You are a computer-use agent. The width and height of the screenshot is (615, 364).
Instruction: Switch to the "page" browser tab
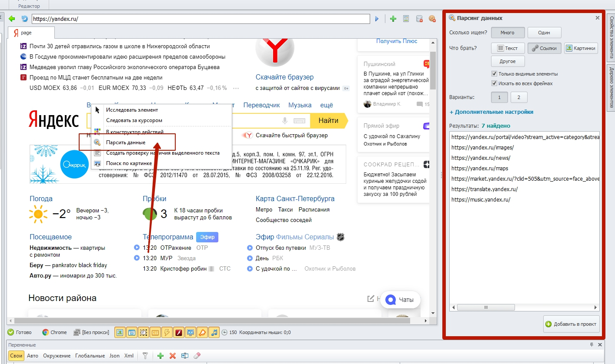point(31,33)
